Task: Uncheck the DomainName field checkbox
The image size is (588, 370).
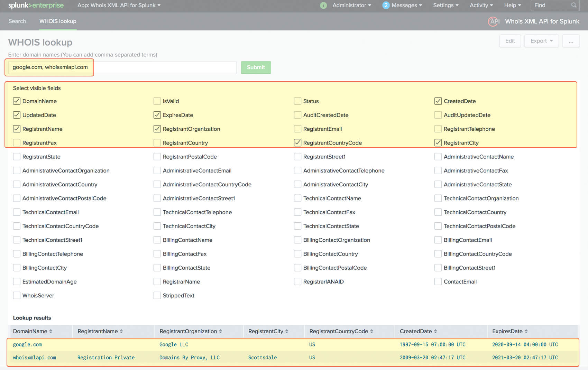Action: [x=17, y=101]
